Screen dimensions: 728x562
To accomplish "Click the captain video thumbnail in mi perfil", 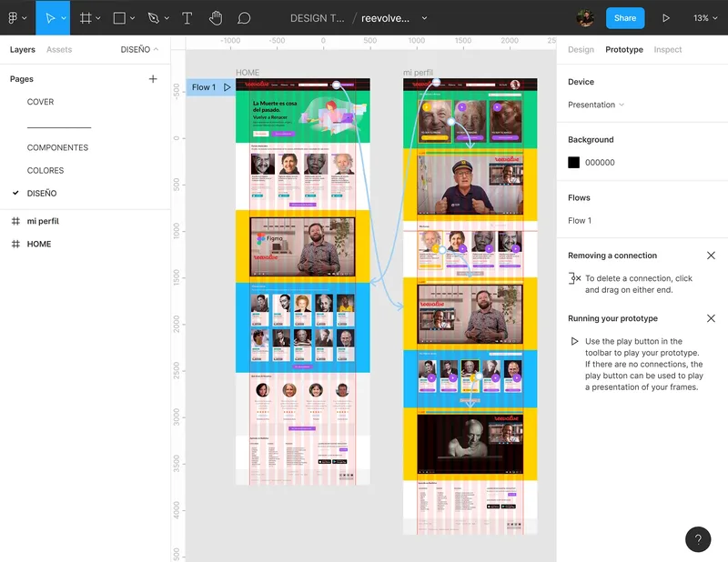I will tap(470, 185).
